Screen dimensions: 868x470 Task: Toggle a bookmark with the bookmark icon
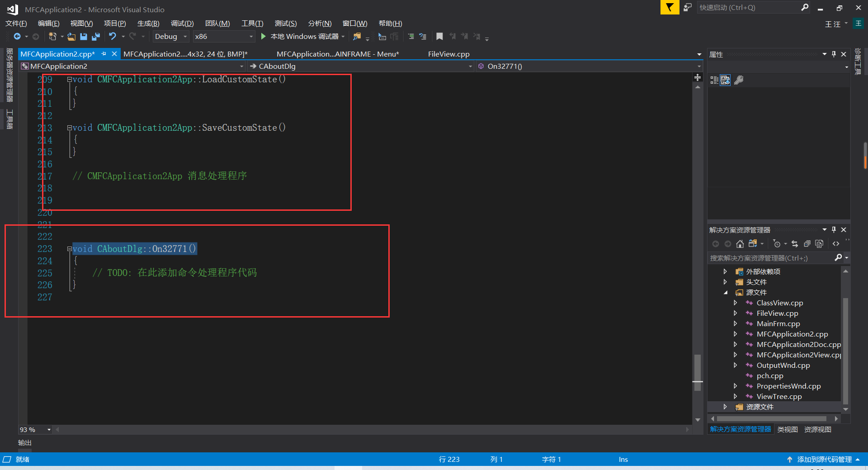coord(439,37)
